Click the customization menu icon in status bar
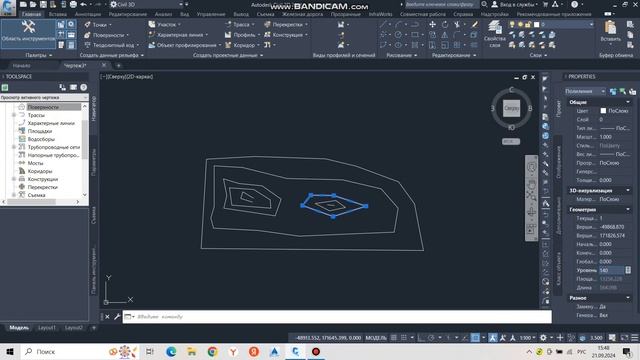This screenshot has width=640, height=360. tap(635, 338)
